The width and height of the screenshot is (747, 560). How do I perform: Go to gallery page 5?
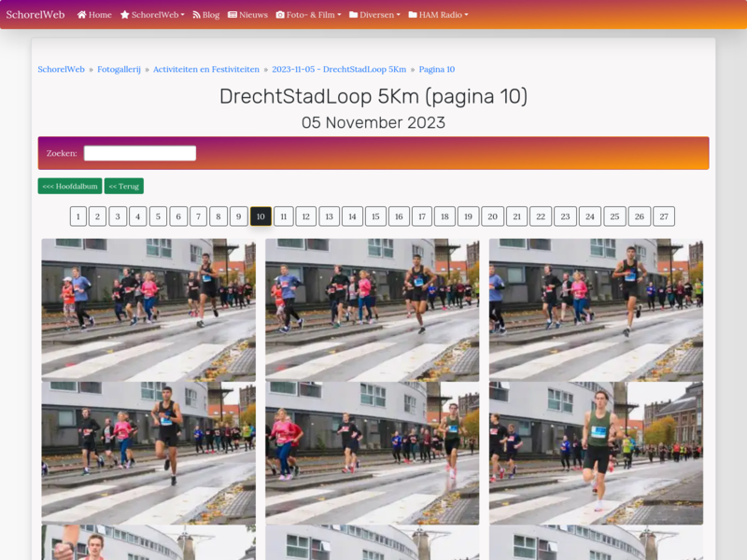[158, 217]
